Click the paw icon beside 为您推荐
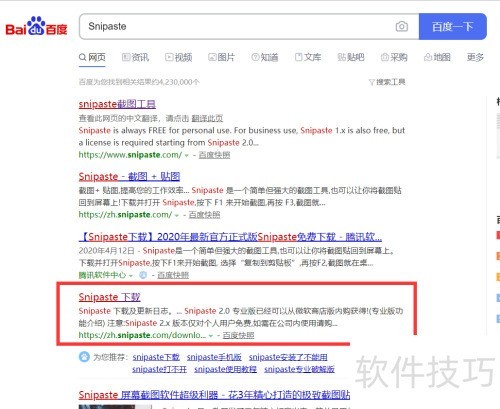500x409 pixels. tap(84, 357)
